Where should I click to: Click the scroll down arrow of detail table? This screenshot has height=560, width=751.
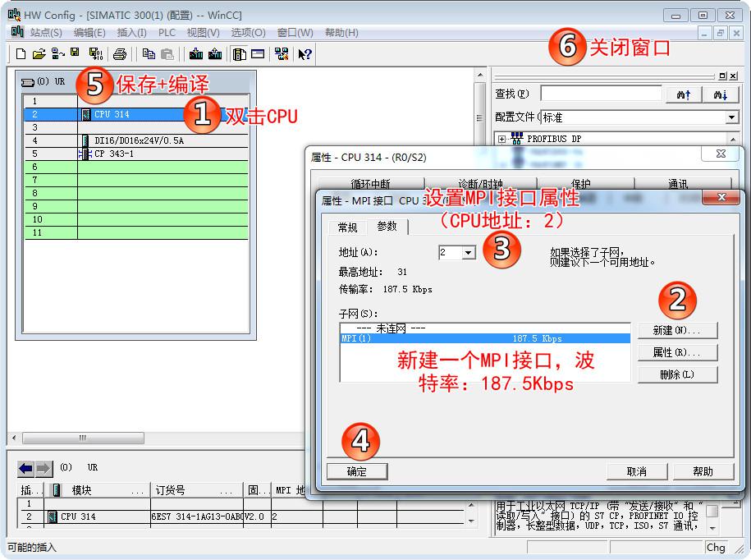point(471,521)
